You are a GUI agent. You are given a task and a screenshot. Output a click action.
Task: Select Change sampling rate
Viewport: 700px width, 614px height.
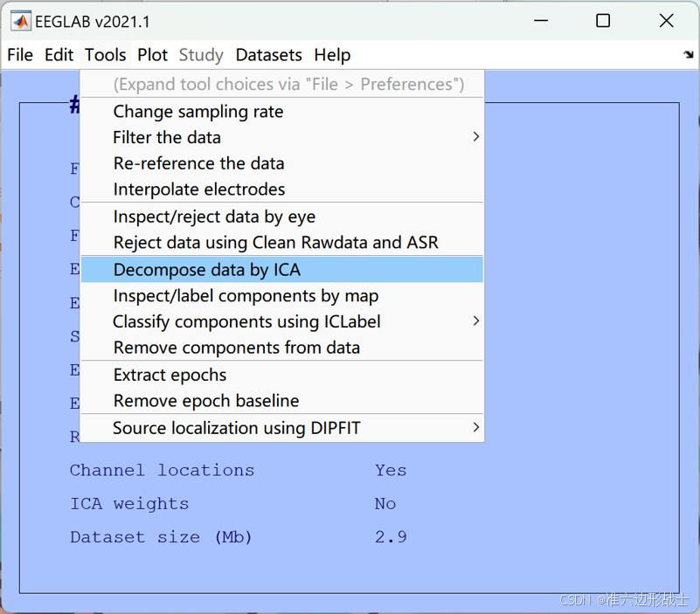coord(281,111)
